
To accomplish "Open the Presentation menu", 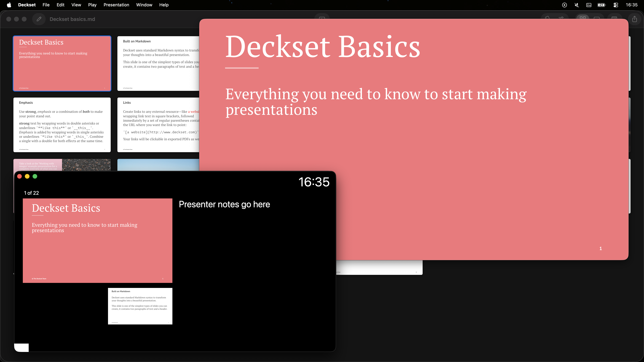I will click(116, 5).
